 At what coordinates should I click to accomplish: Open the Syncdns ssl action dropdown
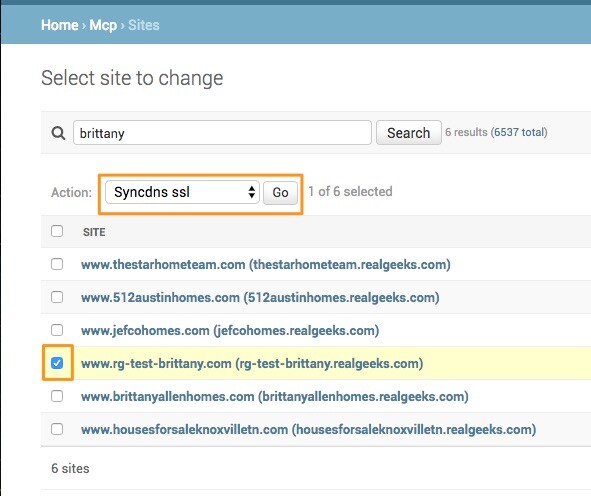pyautogui.click(x=182, y=192)
